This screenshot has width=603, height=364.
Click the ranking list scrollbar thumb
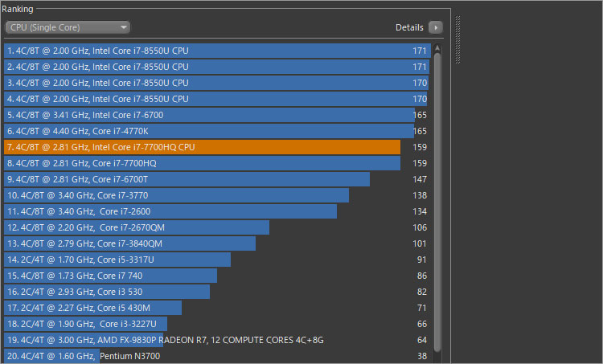[437, 201]
